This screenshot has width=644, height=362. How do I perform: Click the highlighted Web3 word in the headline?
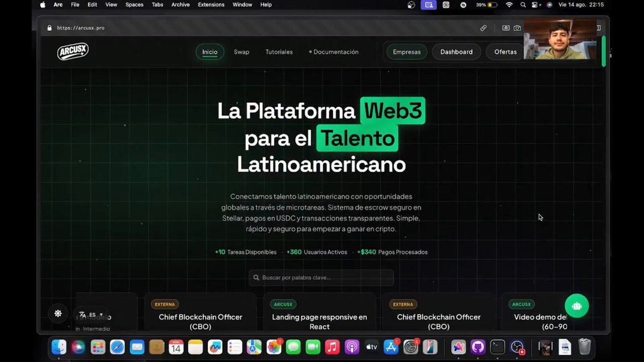(x=393, y=110)
